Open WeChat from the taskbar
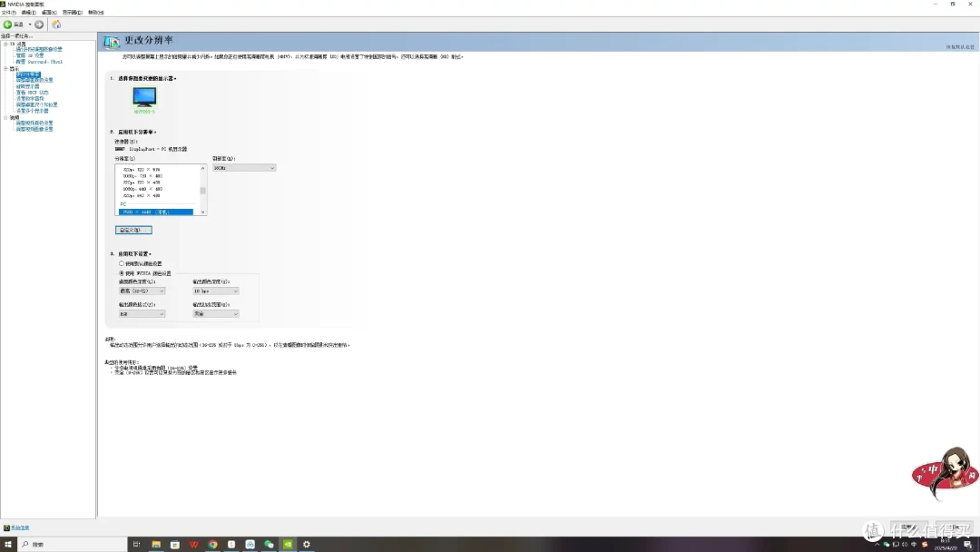Screen dimensions: 980x552 269,544
